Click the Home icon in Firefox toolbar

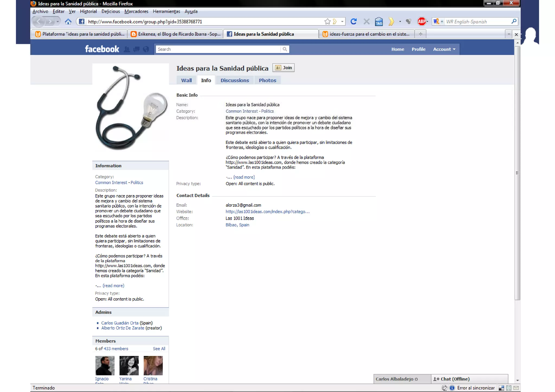click(68, 21)
